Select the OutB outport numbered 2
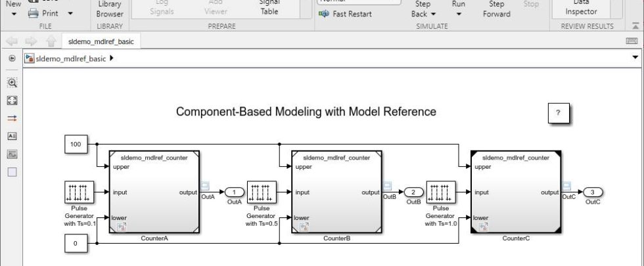Image resolution: width=644 pixels, height=266 pixels. [x=414, y=192]
